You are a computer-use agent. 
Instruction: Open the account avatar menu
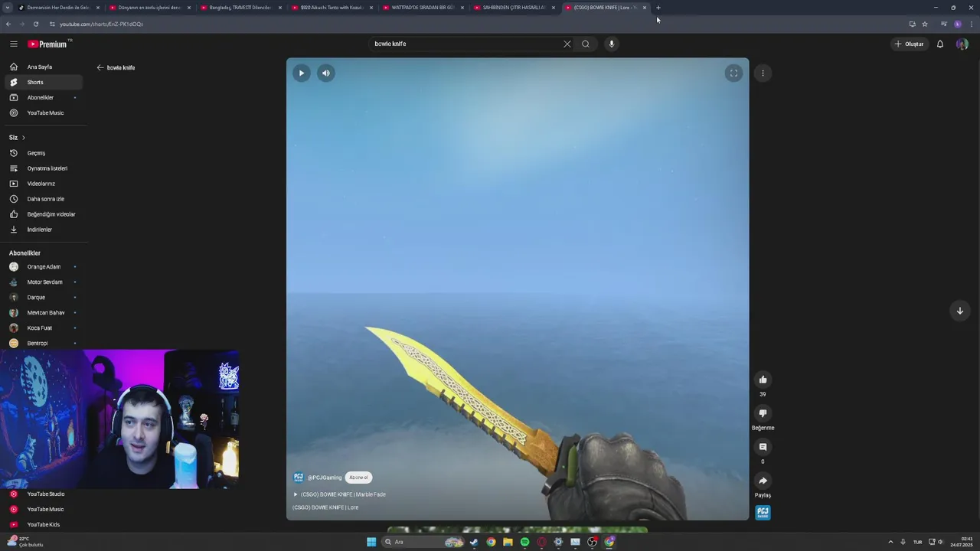(962, 44)
